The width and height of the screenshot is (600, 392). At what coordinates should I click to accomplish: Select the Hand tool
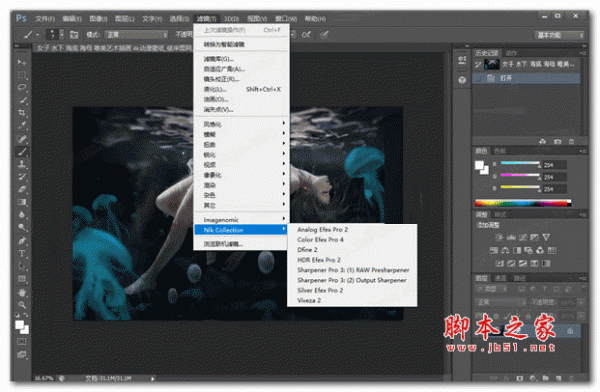click(x=22, y=292)
